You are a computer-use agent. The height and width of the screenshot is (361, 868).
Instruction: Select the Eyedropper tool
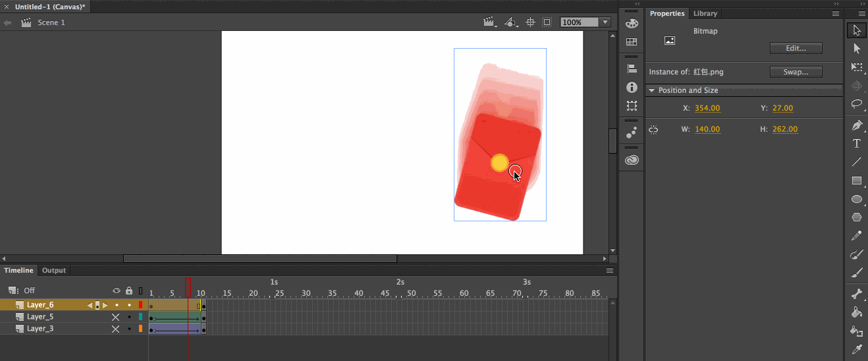857,349
